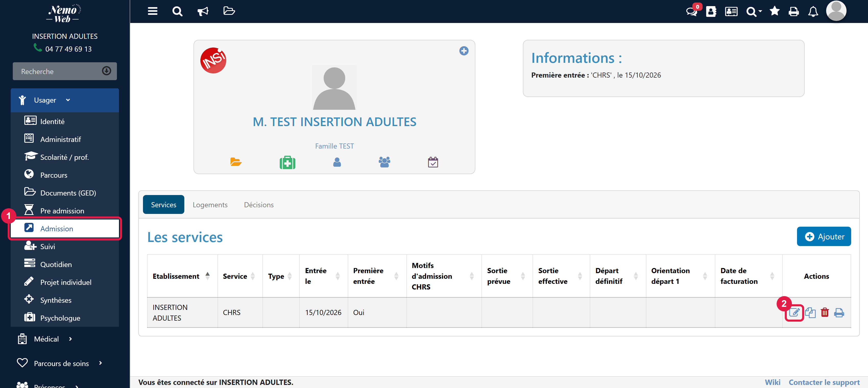
Task: Click the favorites star icon
Action: point(775,11)
